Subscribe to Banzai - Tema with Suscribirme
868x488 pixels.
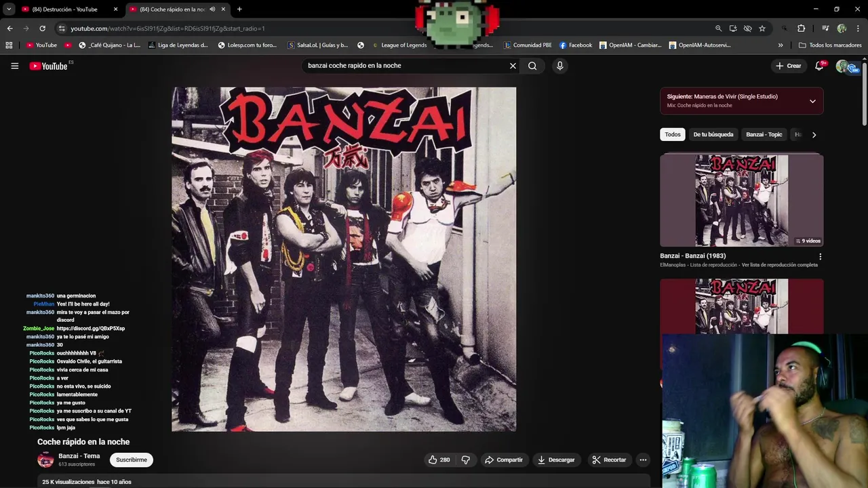click(x=132, y=460)
